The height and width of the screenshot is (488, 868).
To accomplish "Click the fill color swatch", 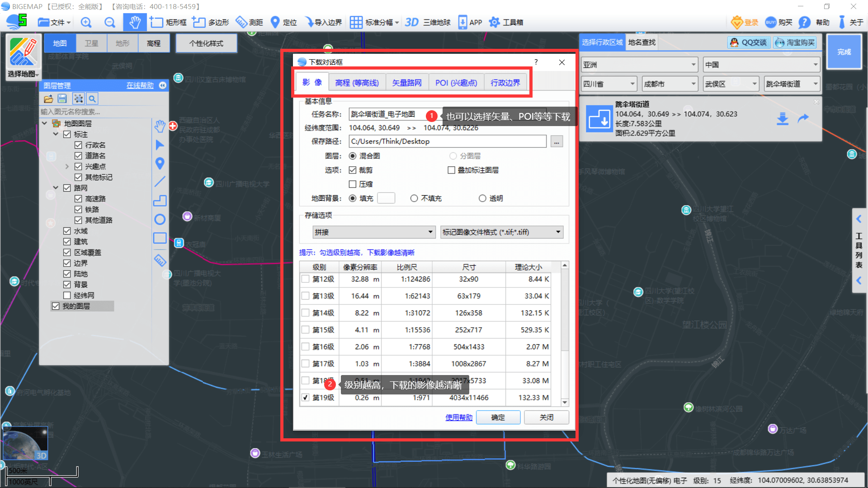I will point(386,198).
